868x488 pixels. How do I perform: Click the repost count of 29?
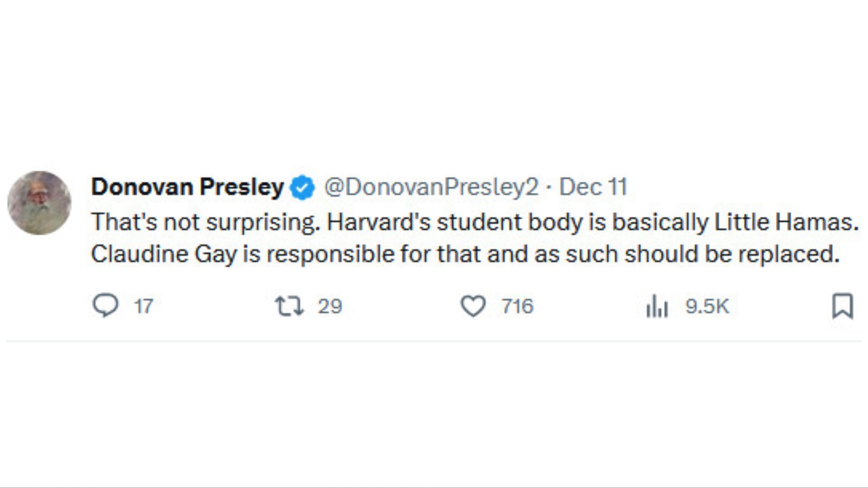coord(330,306)
